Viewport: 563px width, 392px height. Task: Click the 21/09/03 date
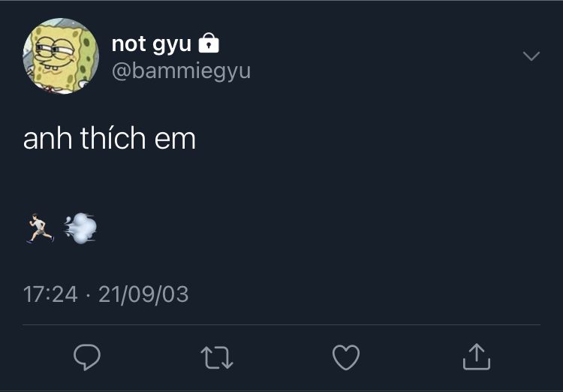tap(143, 294)
